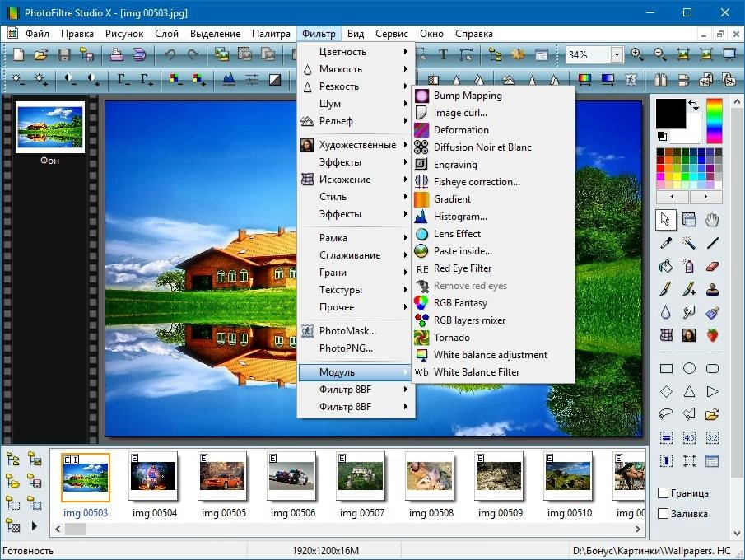This screenshot has height=560, width=745.
Task: Select the Eraser tool
Action: [x=712, y=266]
